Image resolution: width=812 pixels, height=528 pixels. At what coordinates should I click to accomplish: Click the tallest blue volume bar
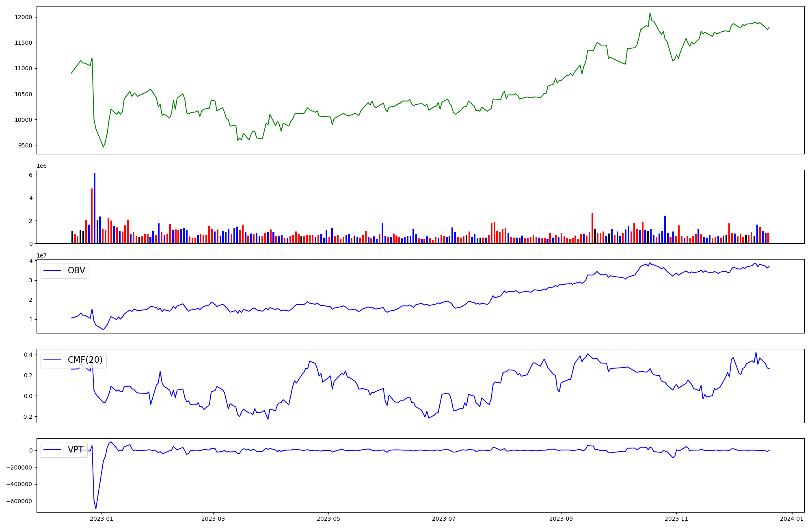click(x=95, y=207)
